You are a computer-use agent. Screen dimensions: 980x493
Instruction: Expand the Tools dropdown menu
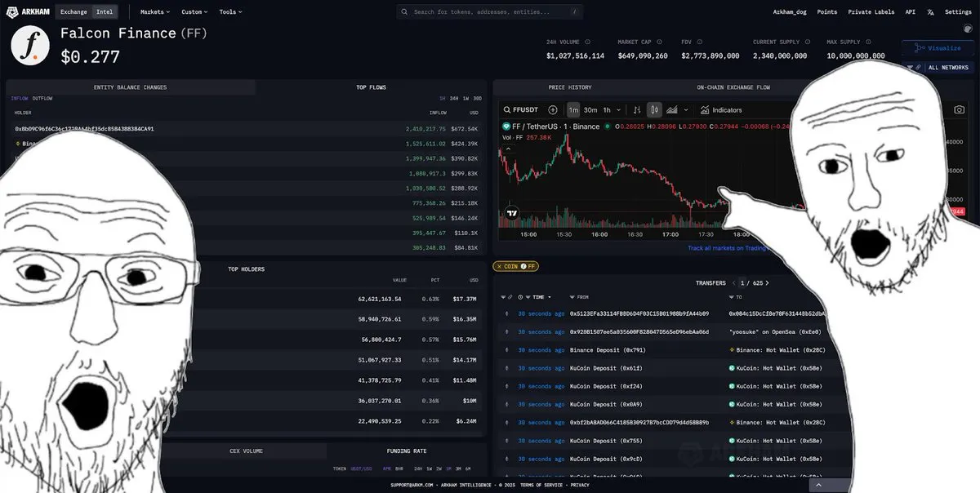coord(231,12)
